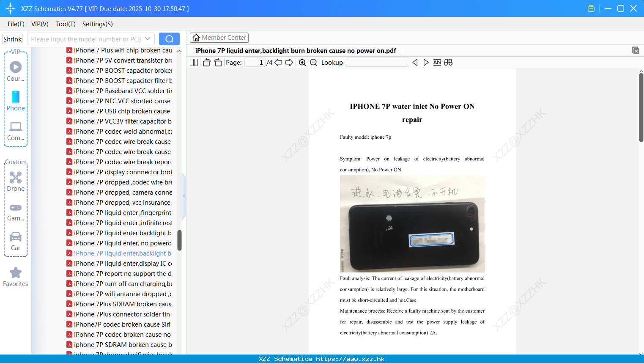Click binoculars search icon

[x=448, y=63]
